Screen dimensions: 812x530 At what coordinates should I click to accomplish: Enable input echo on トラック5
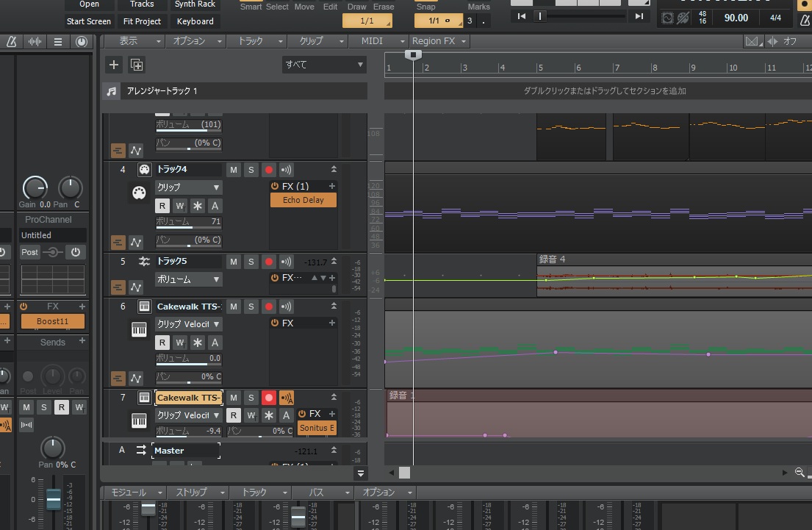[286, 262]
